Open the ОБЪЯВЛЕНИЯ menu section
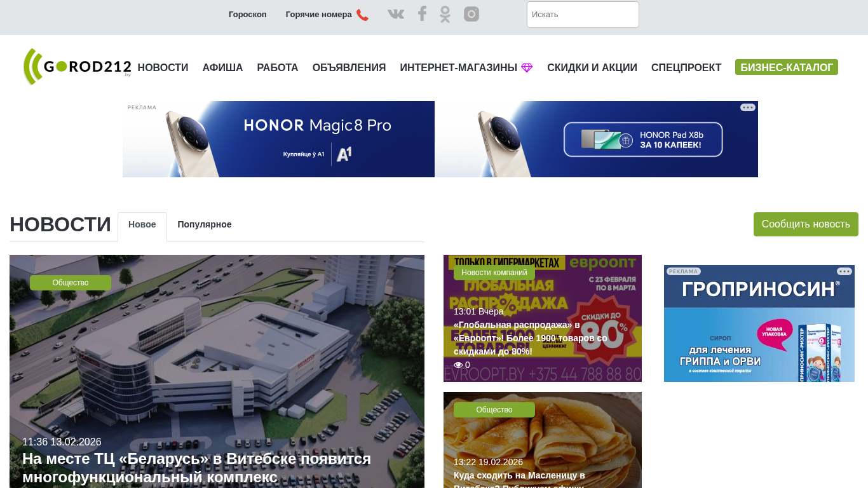 (x=349, y=68)
